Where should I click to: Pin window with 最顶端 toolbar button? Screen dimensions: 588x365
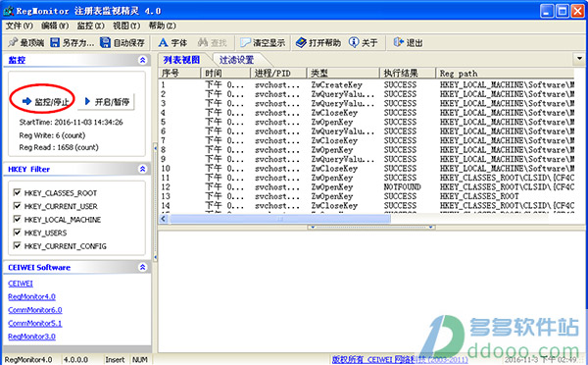pyautogui.click(x=25, y=43)
